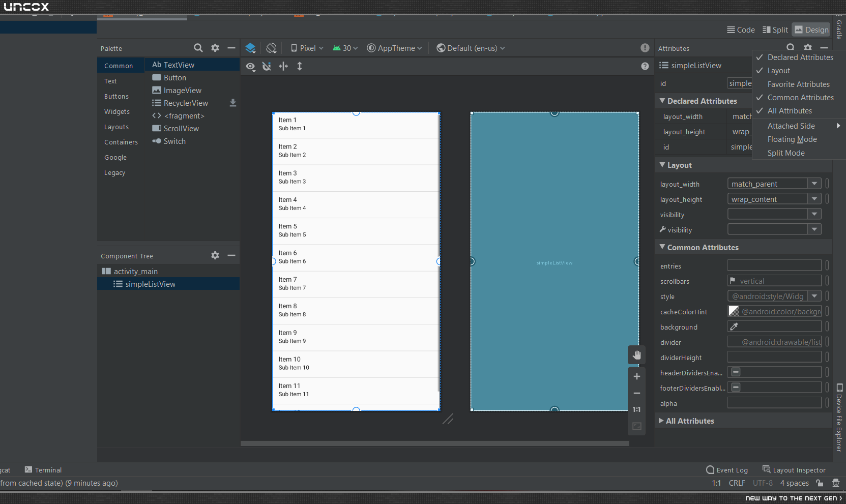Image resolution: width=846 pixels, height=504 pixels.
Task: Download the RecyclerView dependency
Action: [233, 103]
